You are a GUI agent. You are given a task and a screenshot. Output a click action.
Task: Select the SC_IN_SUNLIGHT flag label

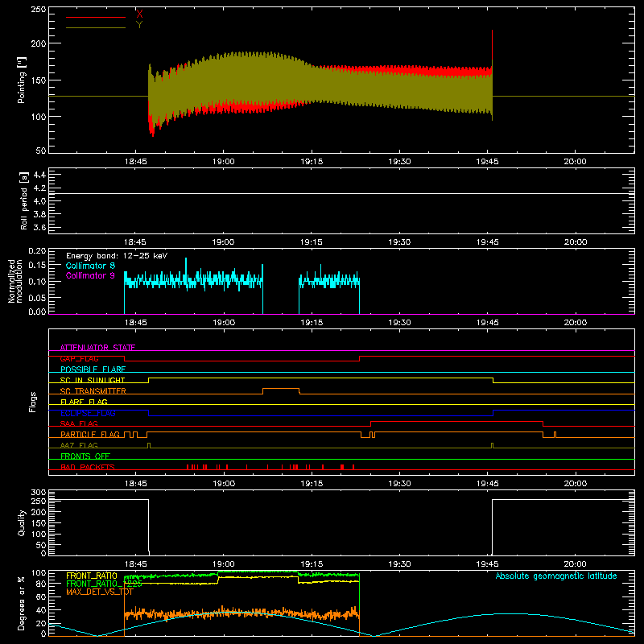click(93, 380)
